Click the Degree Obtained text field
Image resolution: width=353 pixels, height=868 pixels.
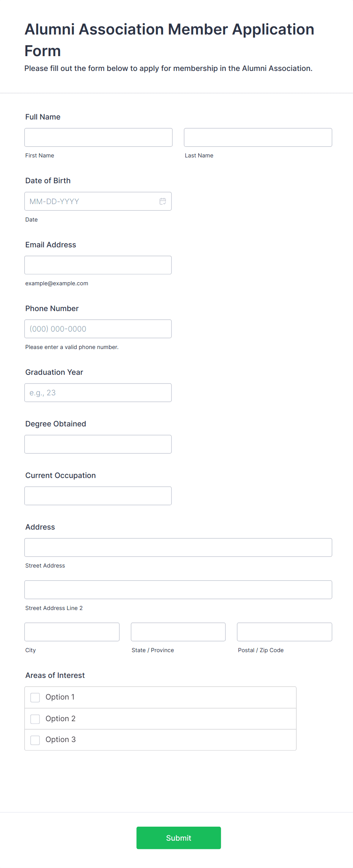click(98, 444)
